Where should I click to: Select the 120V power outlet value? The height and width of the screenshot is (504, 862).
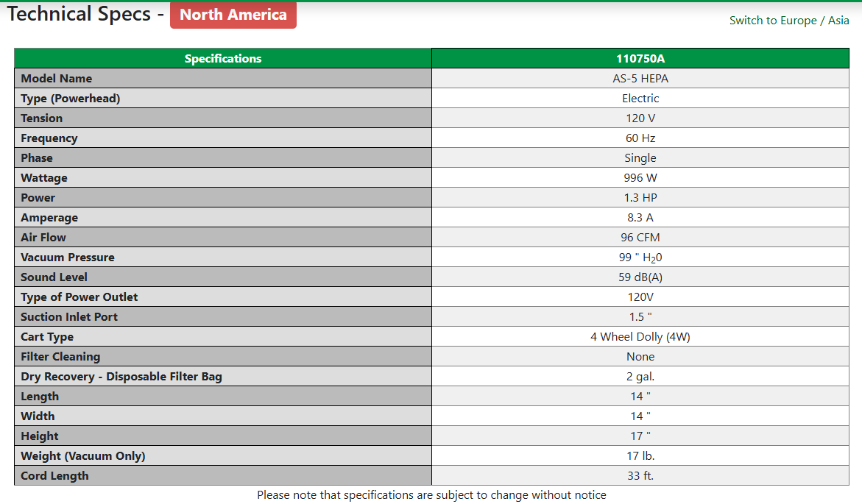pyautogui.click(x=640, y=297)
